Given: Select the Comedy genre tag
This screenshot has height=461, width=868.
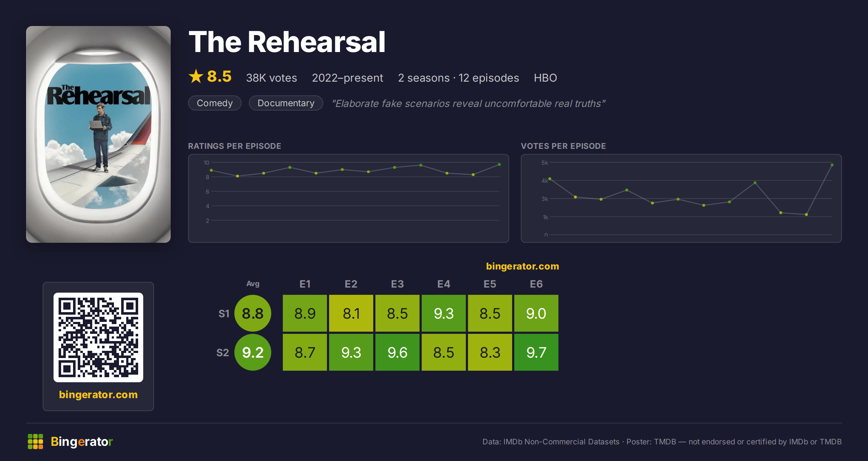Looking at the screenshot, I should (215, 103).
